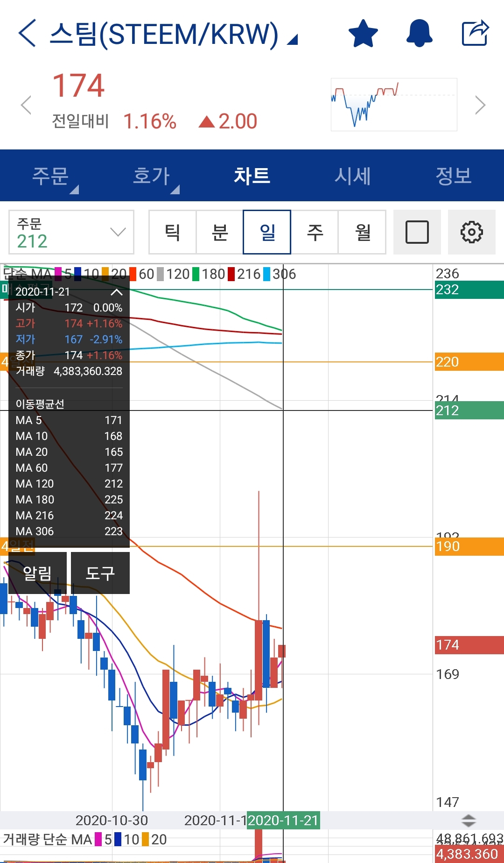Open the 주문 212 dropdown
Screen dimensions: 504x863
(71, 232)
